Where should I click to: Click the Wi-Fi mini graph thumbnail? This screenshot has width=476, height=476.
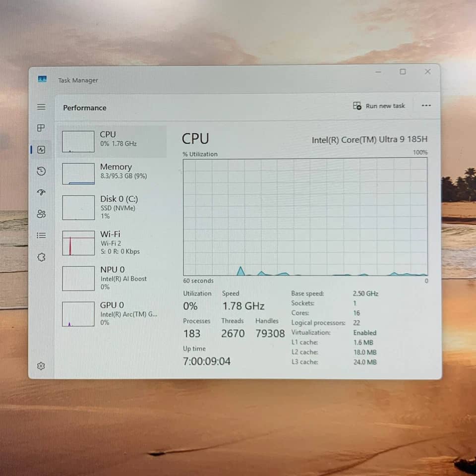coord(78,243)
